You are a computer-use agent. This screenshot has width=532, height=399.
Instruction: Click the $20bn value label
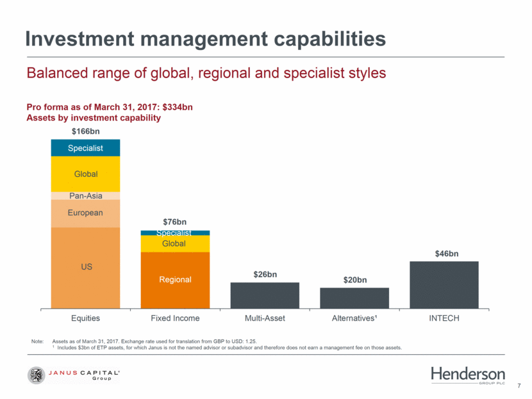pos(355,280)
